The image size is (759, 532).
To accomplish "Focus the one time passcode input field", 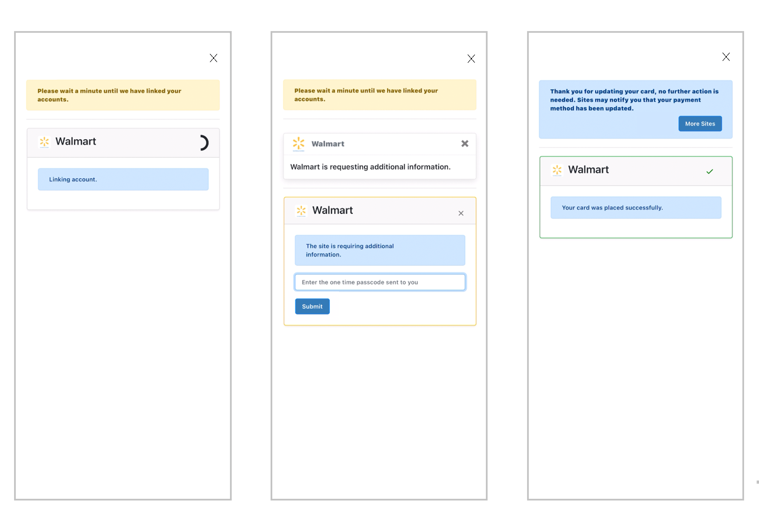I will (380, 282).
